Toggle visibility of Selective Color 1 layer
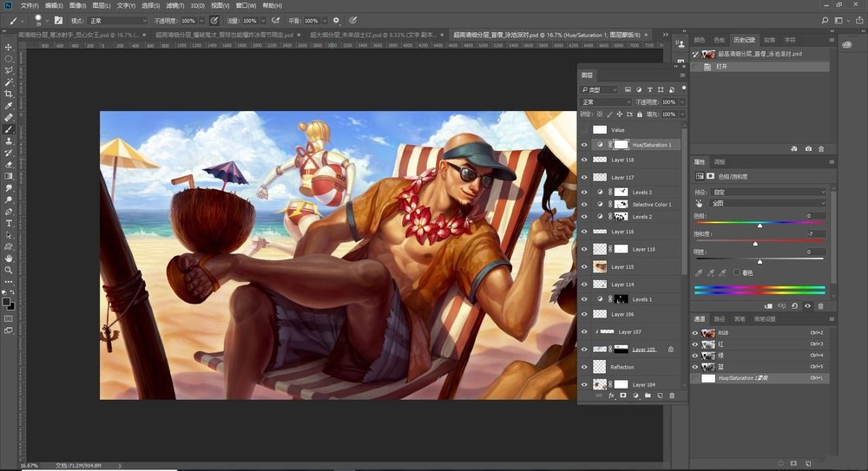The image size is (868, 471). click(584, 204)
